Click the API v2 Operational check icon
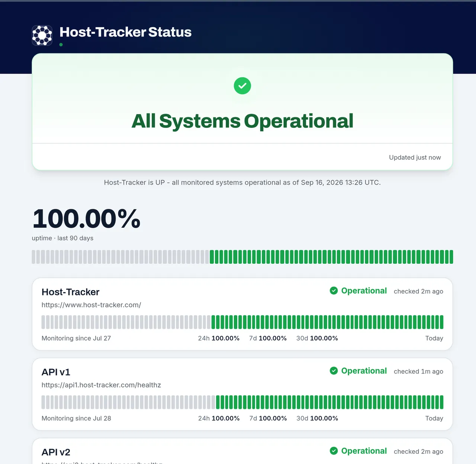 [x=334, y=451]
